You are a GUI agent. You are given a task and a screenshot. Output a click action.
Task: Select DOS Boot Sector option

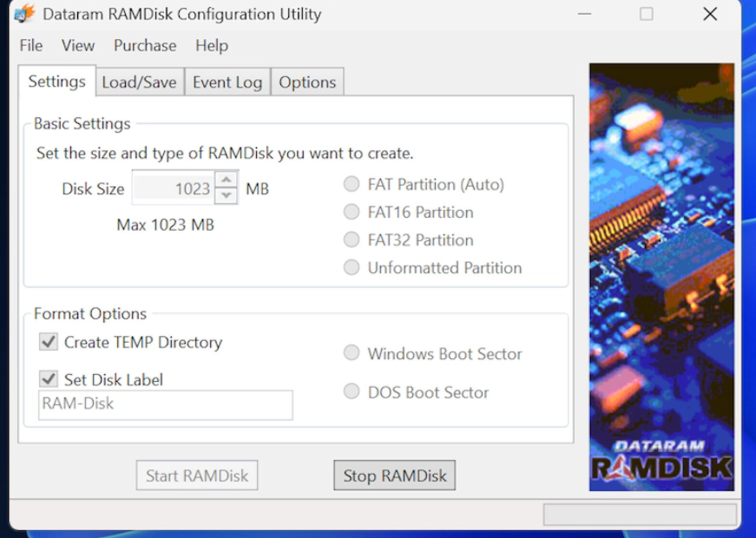click(352, 391)
